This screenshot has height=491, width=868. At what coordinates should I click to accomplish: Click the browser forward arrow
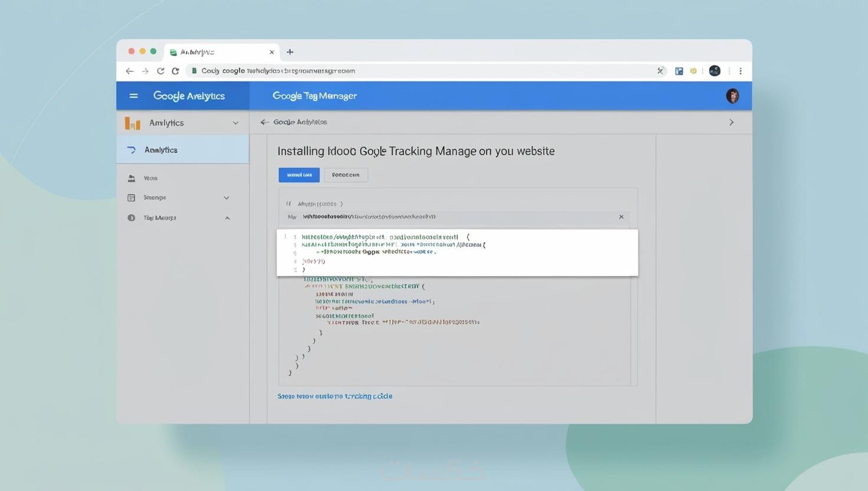tap(145, 71)
